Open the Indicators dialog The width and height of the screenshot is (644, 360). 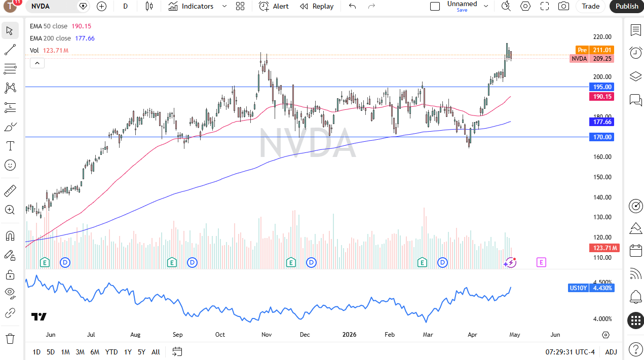tap(192, 6)
